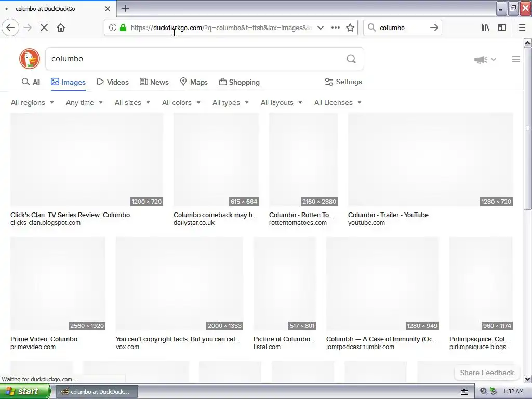Screen dimensions: 532x399
Task: Expand the All regions filter
Action: point(32,102)
